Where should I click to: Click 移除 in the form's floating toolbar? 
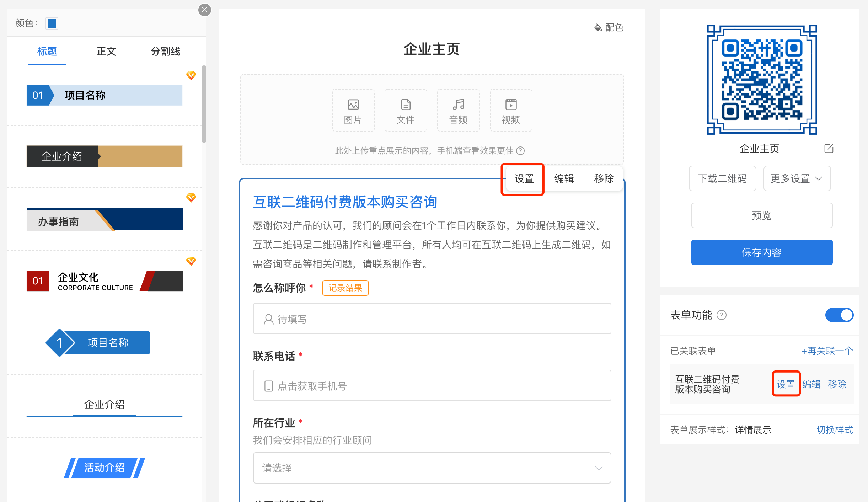pos(604,178)
